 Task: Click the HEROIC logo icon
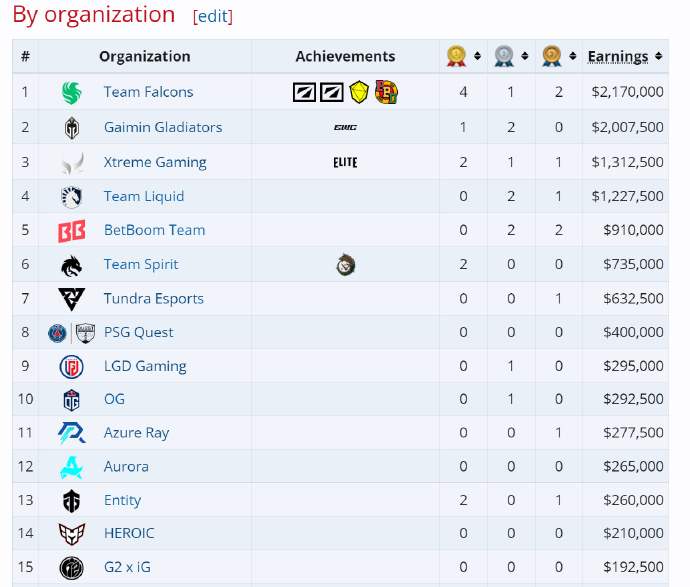click(72, 533)
